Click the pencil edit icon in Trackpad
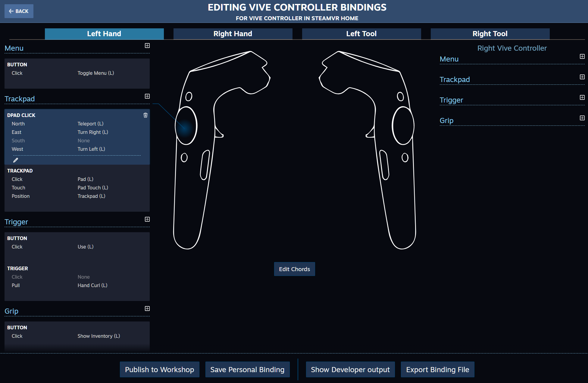Image resolution: width=588 pixels, height=383 pixels. tap(15, 160)
